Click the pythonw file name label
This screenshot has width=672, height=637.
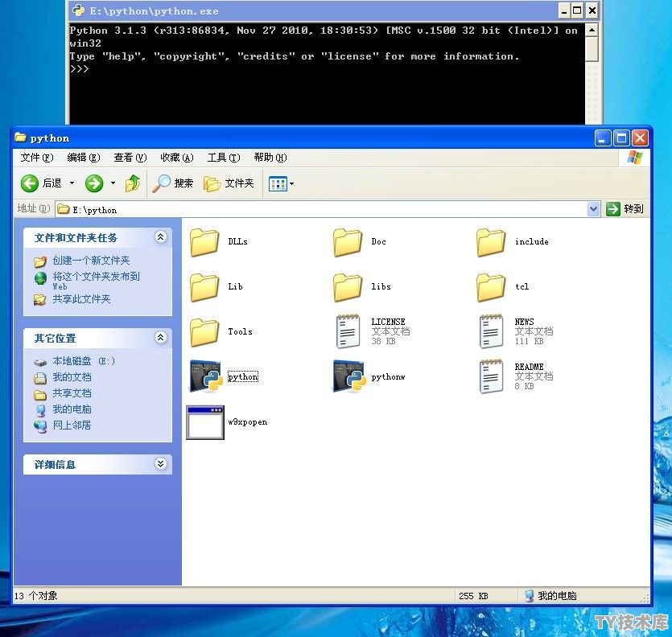[x=388, y=377]
